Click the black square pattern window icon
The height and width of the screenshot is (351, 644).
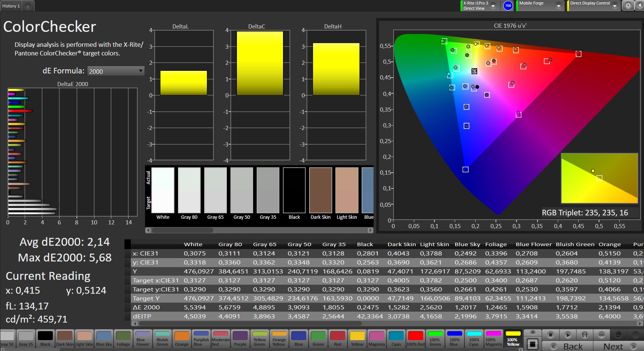point(532,344)
